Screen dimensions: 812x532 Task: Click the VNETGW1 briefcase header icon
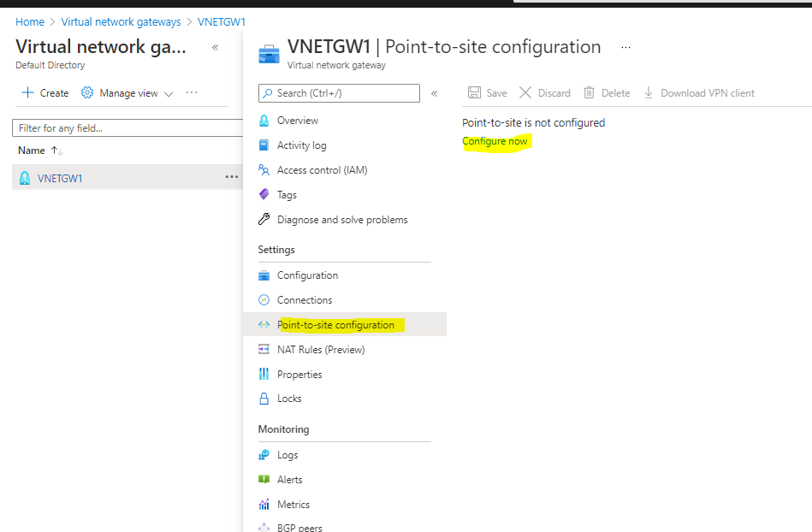(269, 54)
